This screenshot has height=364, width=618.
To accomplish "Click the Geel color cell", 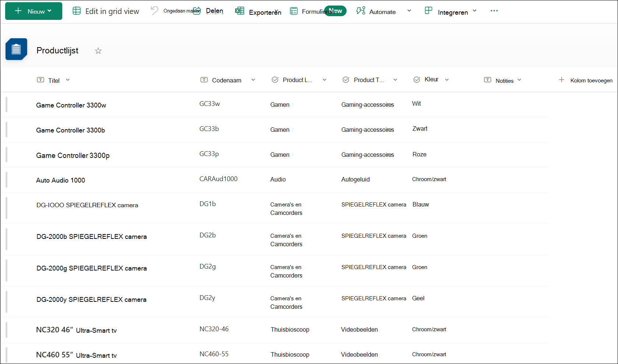I will point(418,298).
